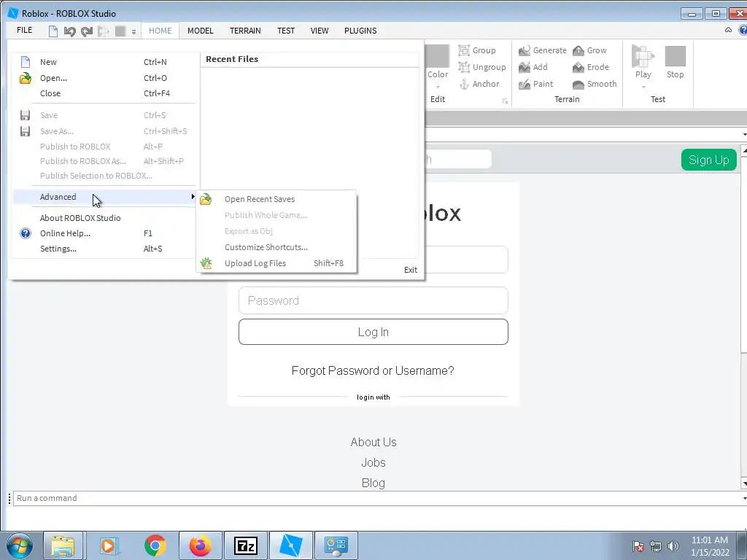
Task: Click the Exit button in the File menu
Action: tap(410, 270)
